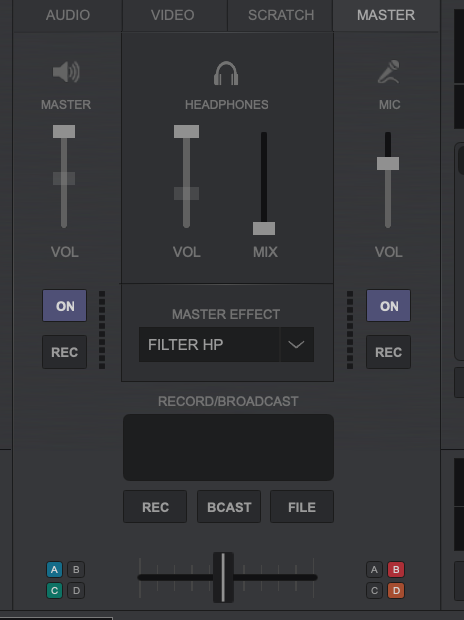Switch to the SCRATCH tab
The height and width of the screenshot is (620, 464).
coord(280,15)
